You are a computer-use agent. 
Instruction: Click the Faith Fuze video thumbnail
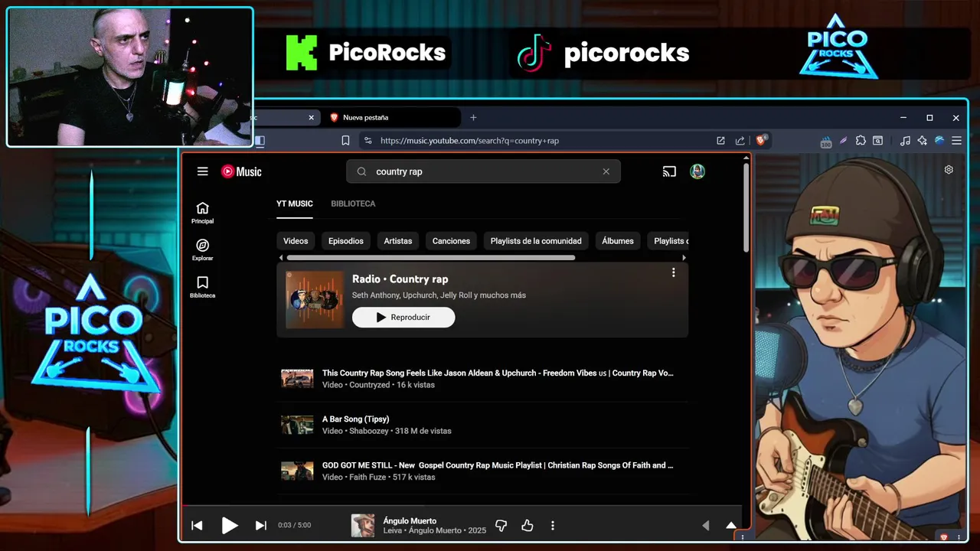point(297,471)
